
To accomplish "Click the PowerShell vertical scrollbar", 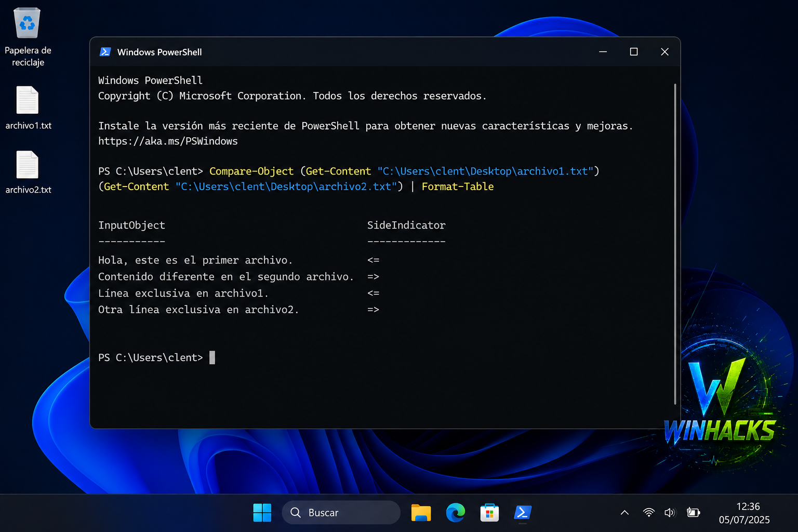I will click(675, 243).
